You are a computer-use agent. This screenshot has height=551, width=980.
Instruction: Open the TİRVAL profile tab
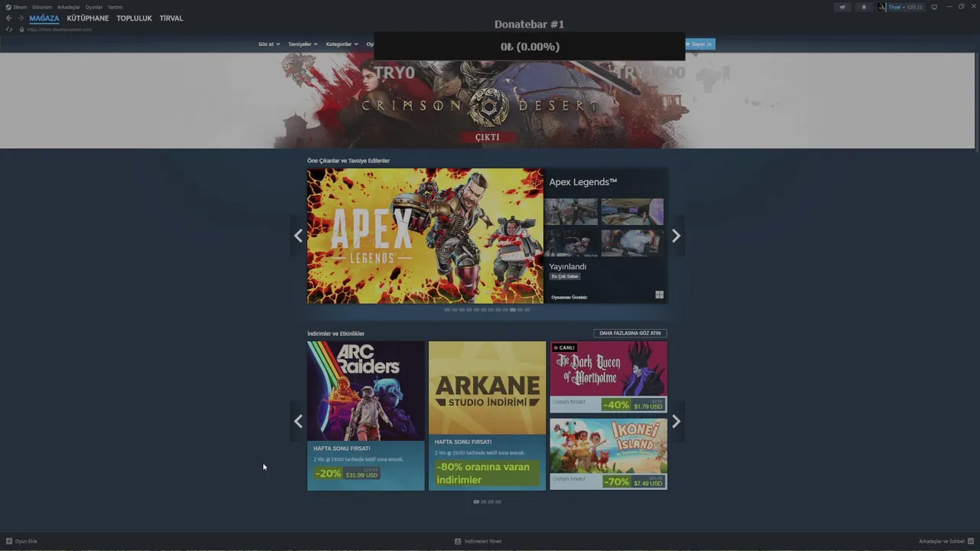(x=171, y=18)
